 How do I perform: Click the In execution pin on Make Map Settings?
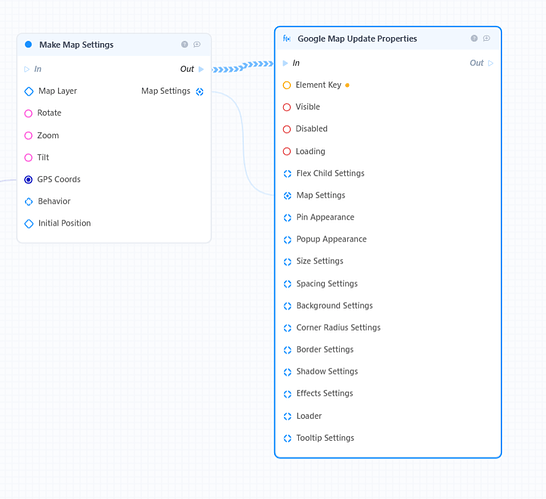tap(27, 69)
